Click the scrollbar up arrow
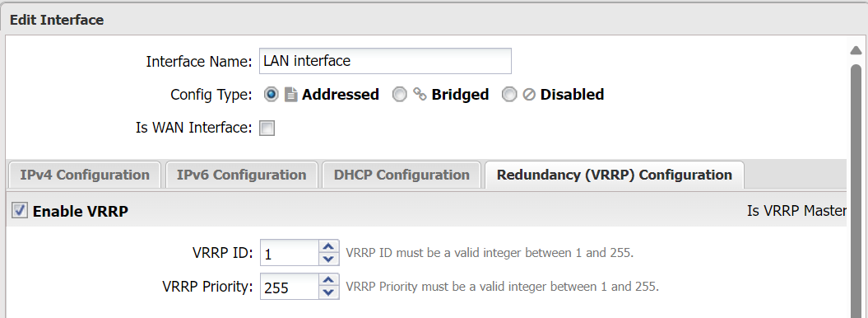The width and height of the screenshot is (868, 318). (x=856, y=50)
